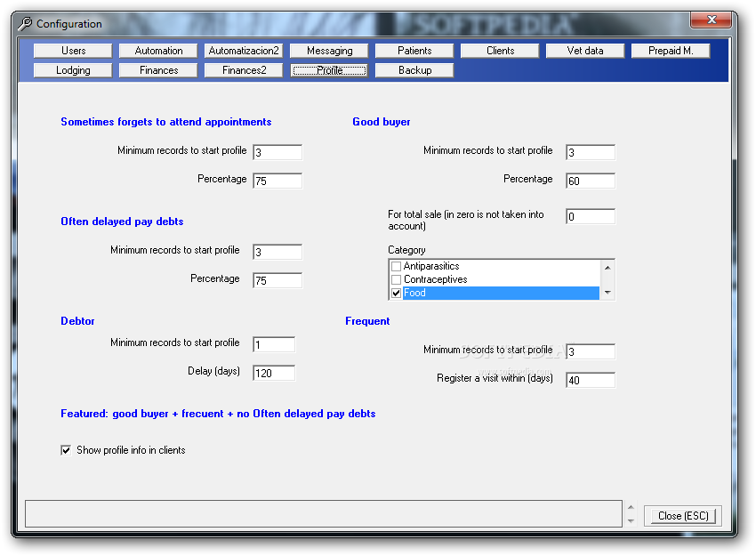756x556 pixels.
Task: Open the Prepaid M. tab
Action: click(x=671, y=51)
